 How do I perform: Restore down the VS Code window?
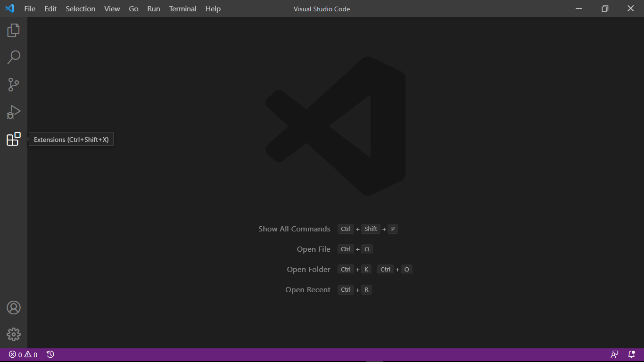pyautogui.click(x=605, y=8)
